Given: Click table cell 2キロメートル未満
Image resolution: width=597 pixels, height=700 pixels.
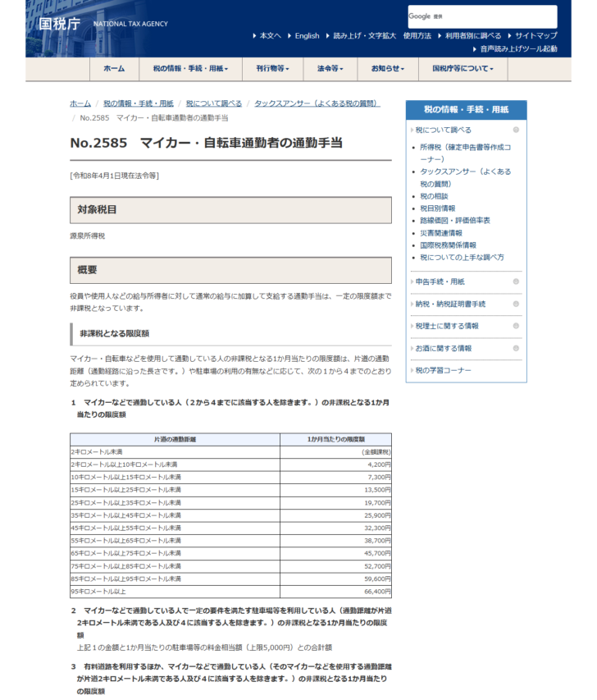Looking at the screenshot, I should (175, 452).
